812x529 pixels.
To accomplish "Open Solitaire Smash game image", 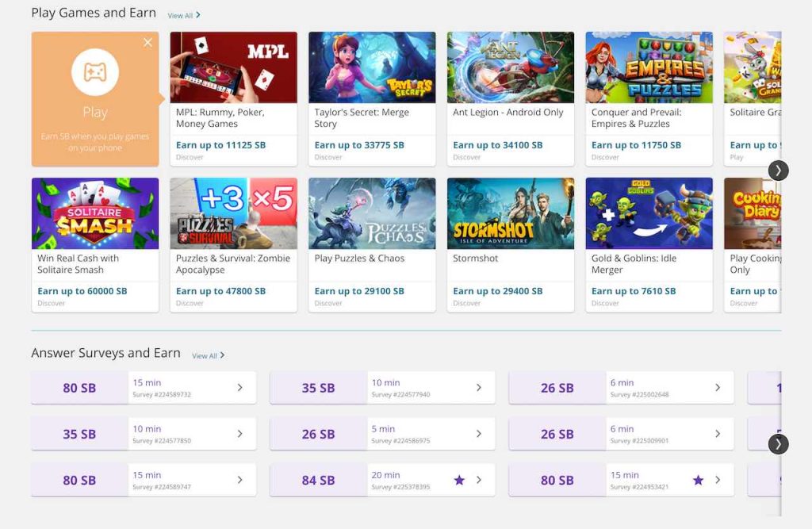I will 95,213.
